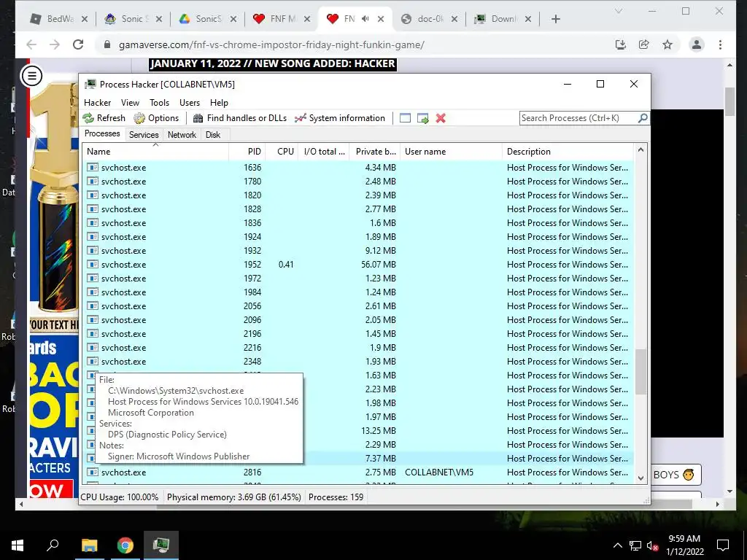The image size is (747, 560).
Task: Select svchost.exe row with PID 1932
Action: (x=358, y=251)
